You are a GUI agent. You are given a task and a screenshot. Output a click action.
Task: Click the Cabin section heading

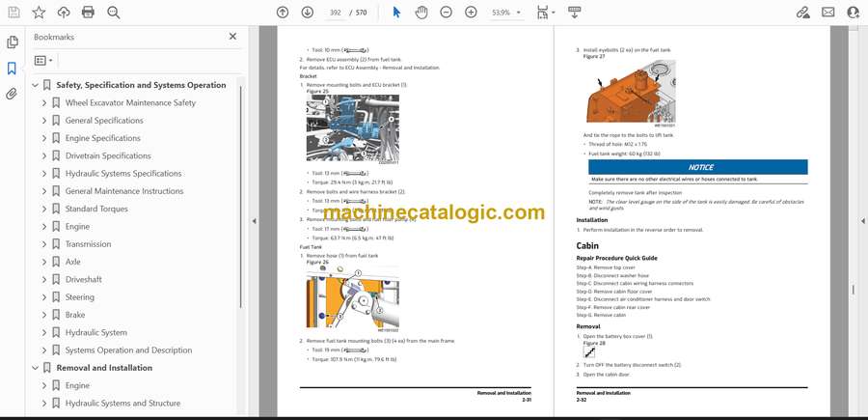[587, 245]
